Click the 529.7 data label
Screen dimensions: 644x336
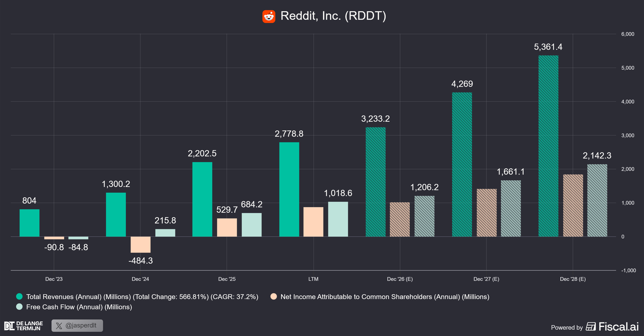[x=227, y=210]
